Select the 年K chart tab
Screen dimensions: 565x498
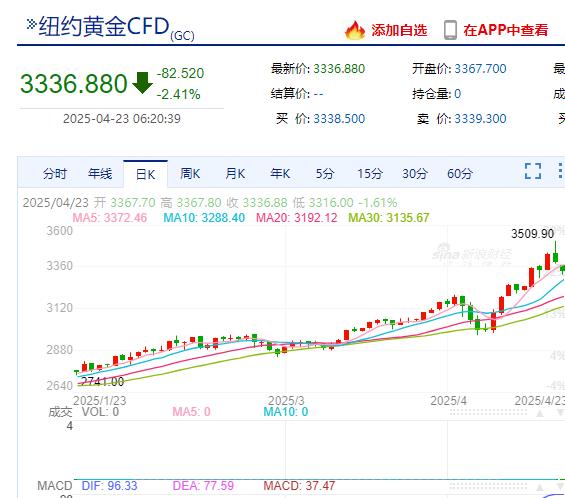[280, 174]
